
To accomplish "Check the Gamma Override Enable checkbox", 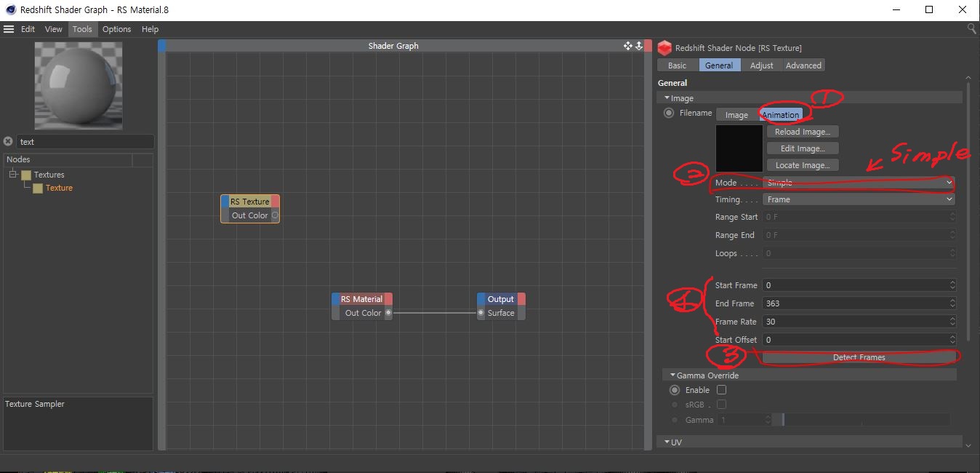I will (x=721, y=390).
